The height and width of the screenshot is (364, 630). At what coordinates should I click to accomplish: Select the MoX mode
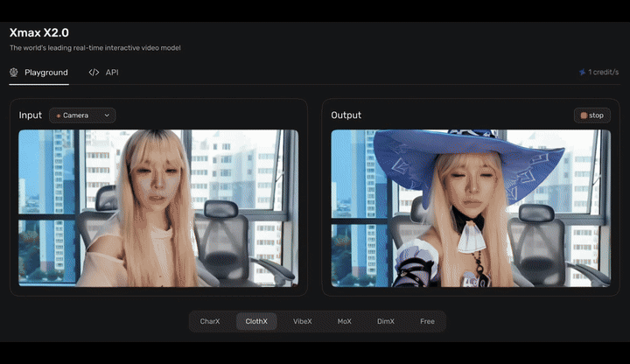pos(345,321)
